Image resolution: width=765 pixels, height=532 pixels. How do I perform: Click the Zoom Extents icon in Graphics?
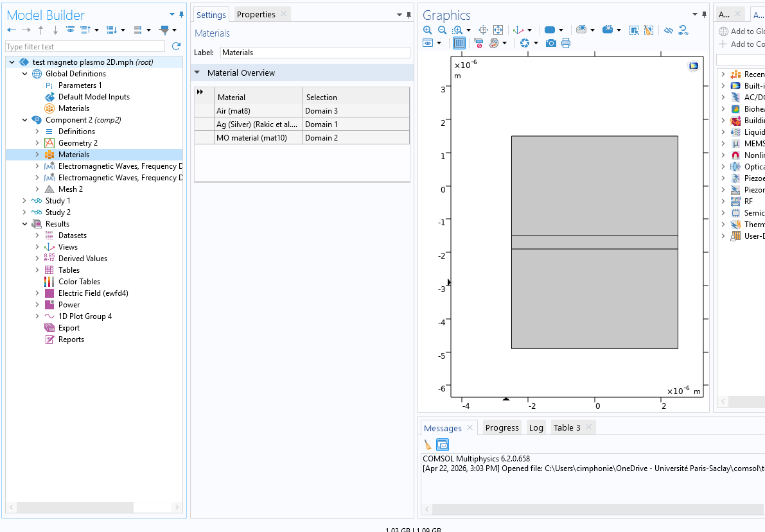coord(498,30)
